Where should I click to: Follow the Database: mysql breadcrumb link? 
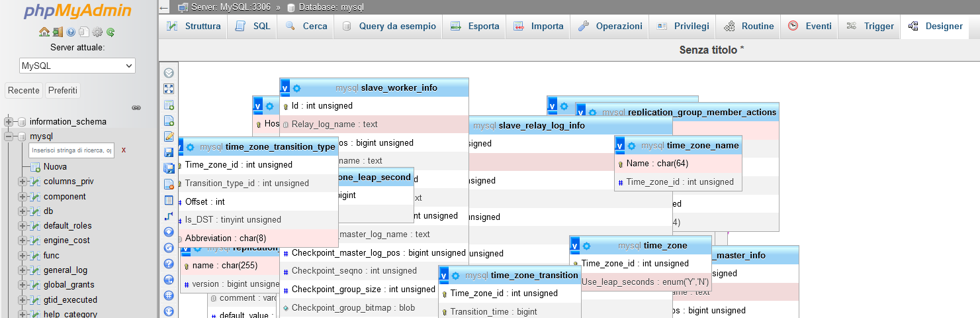pos(331,7)
